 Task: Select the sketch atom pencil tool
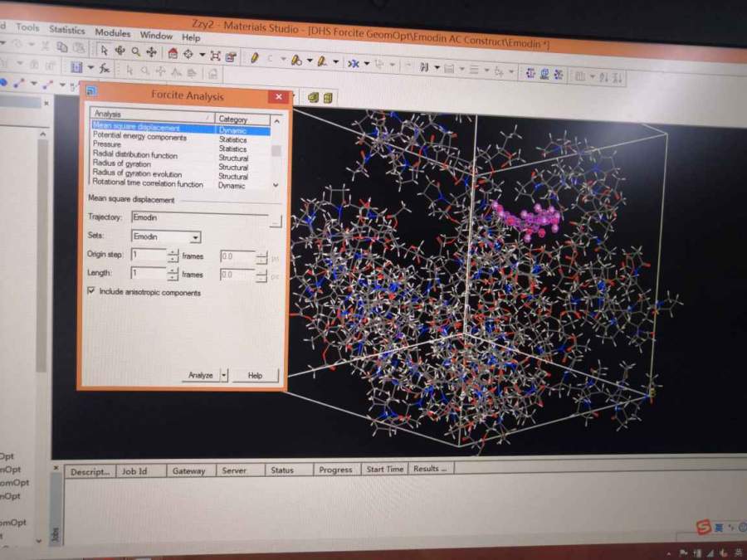click(255, 58)
